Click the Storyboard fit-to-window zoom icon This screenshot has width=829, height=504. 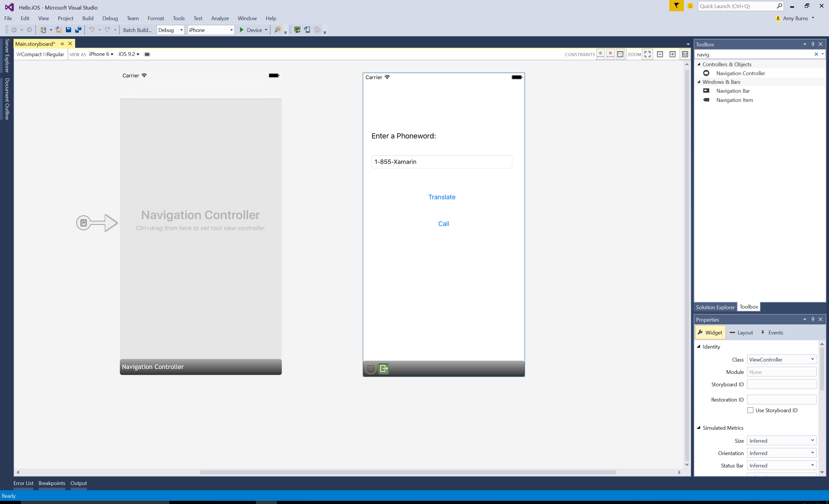(x=648, y=53)
